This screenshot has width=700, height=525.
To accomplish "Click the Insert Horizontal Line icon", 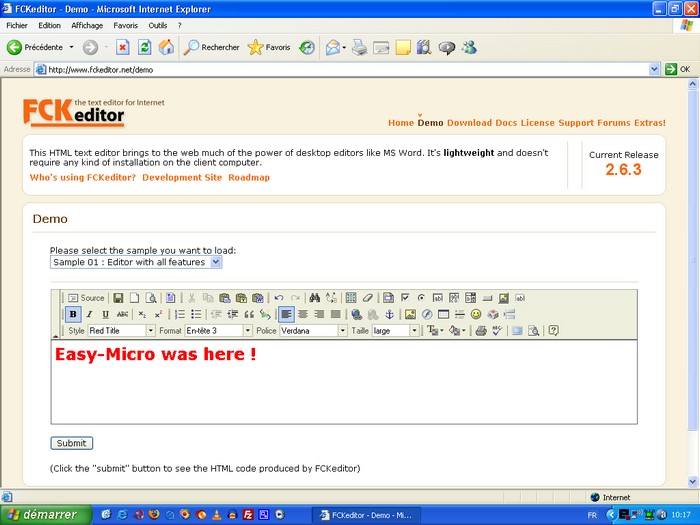I will tap(460, 314).
